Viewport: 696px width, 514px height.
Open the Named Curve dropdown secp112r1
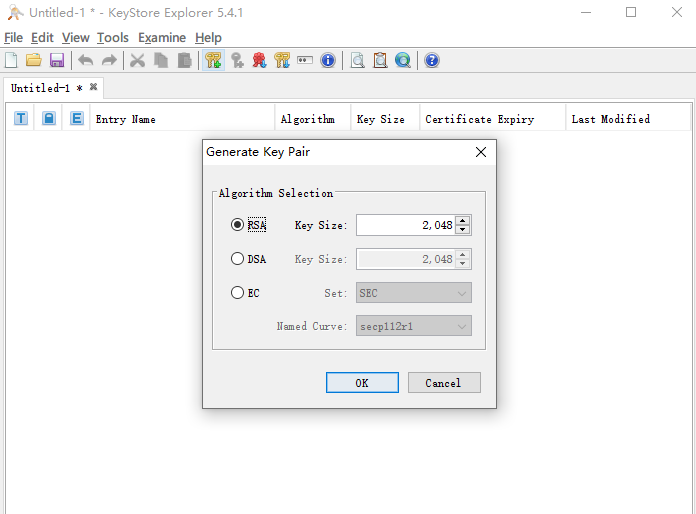(x=414, y=326)
